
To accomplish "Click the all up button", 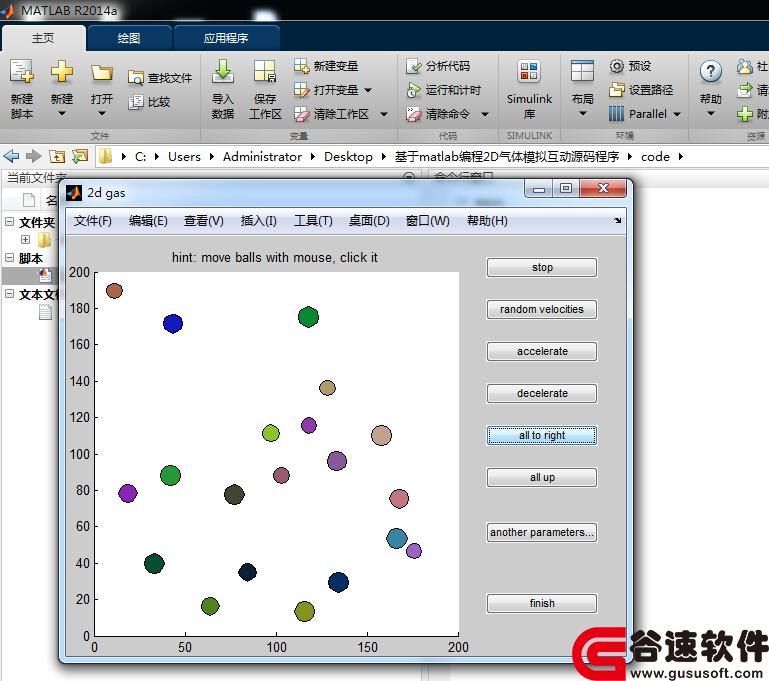I will click(542, 478).
